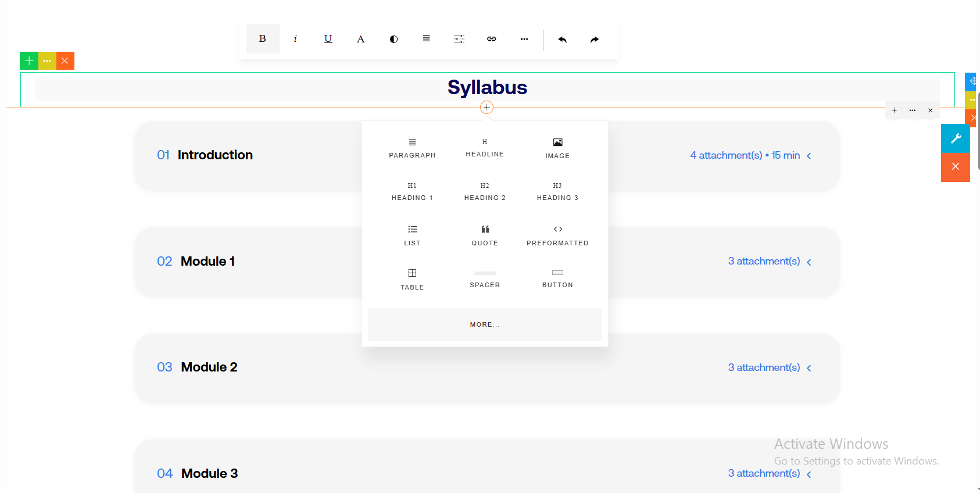Open the 3 attachment(s) link for Module 3

[x=764, y=473]
